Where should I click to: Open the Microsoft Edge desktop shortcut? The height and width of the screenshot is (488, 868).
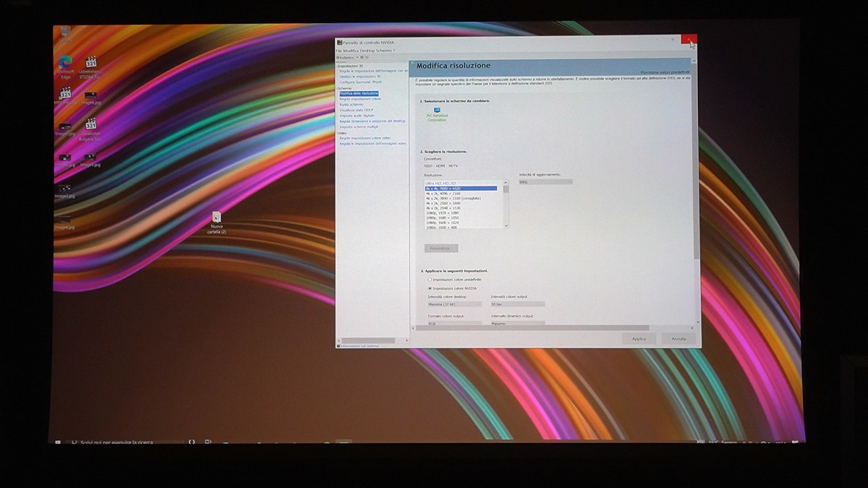click(x=65, y=66)
